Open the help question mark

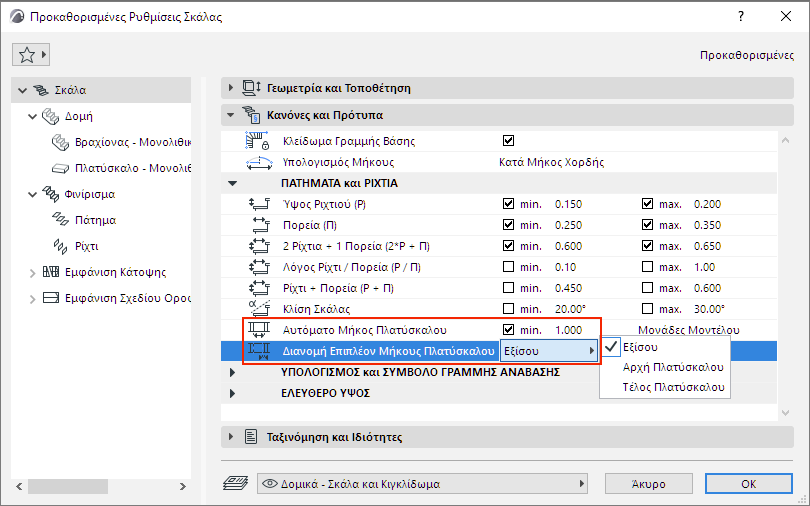tap(741, 16)
